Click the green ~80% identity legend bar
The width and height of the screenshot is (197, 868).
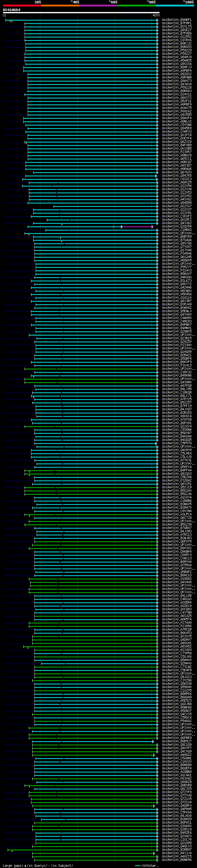137,6
